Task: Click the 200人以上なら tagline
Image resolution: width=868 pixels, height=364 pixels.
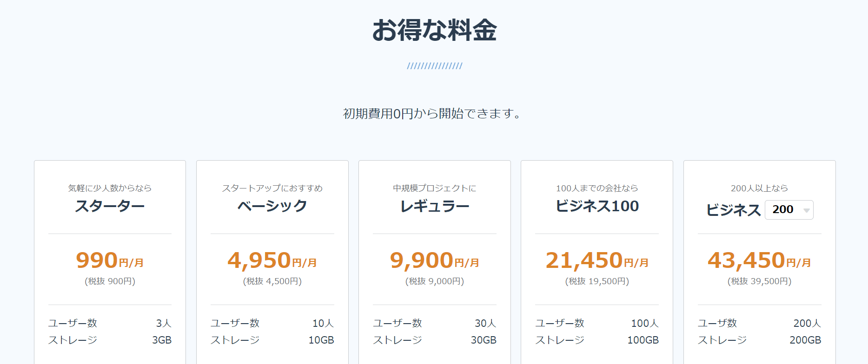Action: [x=759, y=188]
